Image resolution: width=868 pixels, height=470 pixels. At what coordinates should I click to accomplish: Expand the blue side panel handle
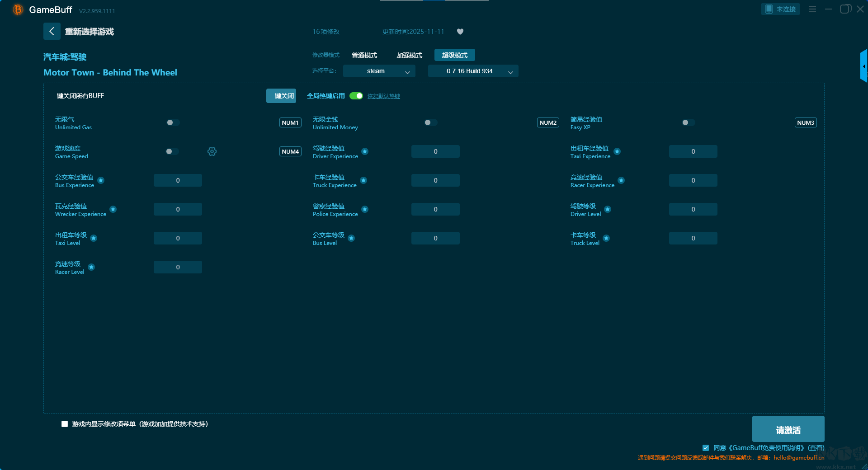click(863, 66)
